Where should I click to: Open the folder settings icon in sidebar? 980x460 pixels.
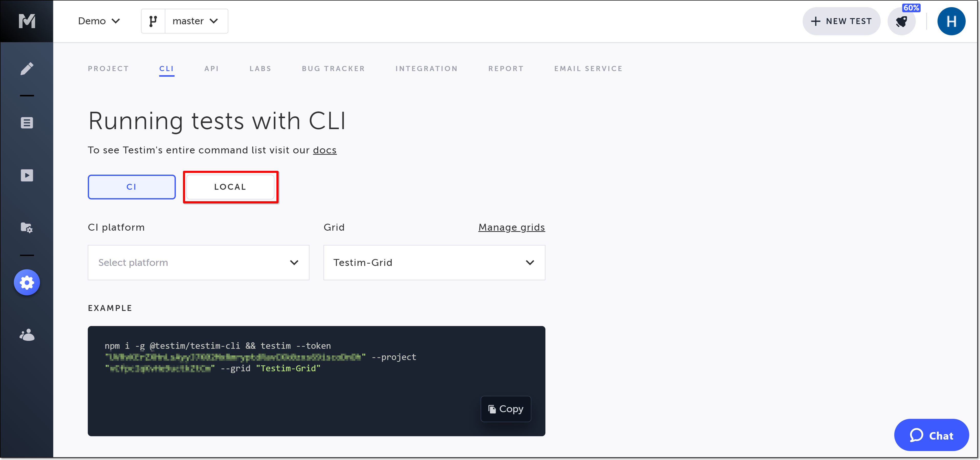point(27,227)
